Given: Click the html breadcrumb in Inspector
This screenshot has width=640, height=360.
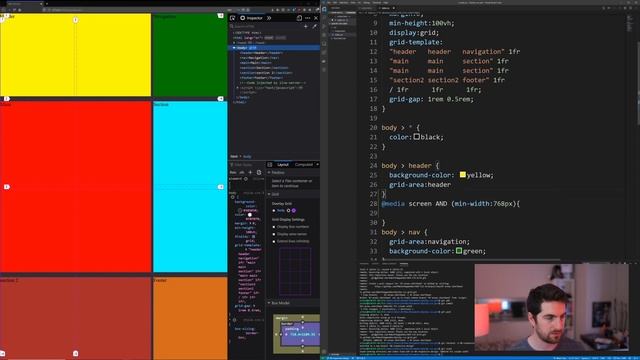Looking at the screenshot, I should (x=233, y=156).
